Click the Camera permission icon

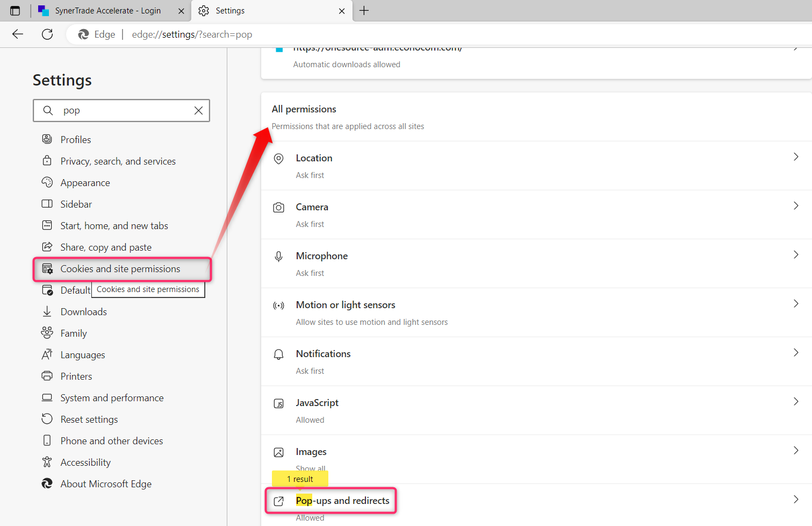point(278,208)
